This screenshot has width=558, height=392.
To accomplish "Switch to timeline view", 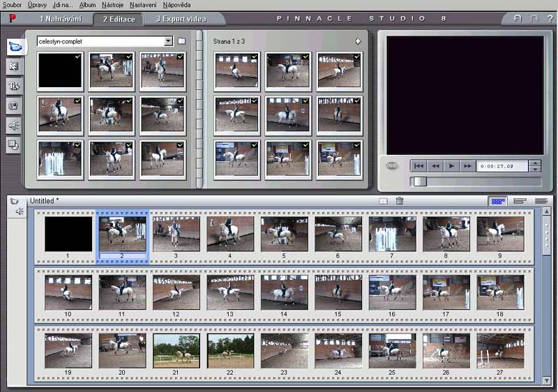I will click(520, 201).
